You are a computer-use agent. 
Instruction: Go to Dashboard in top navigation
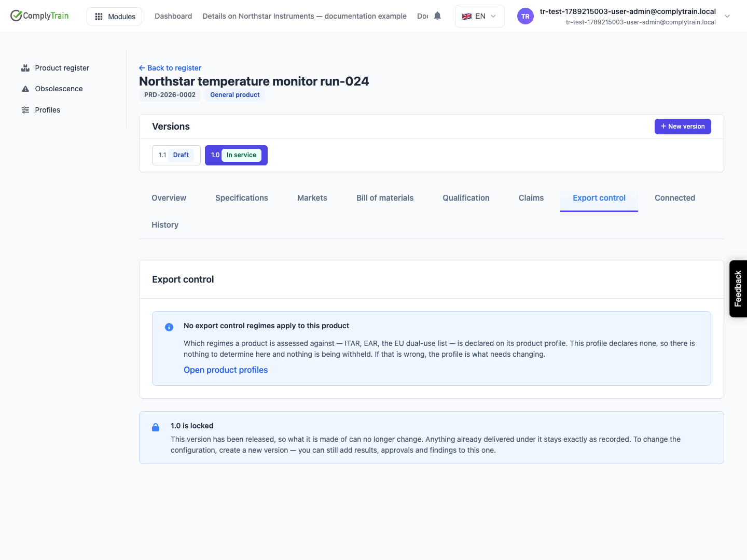coord(173,16)
